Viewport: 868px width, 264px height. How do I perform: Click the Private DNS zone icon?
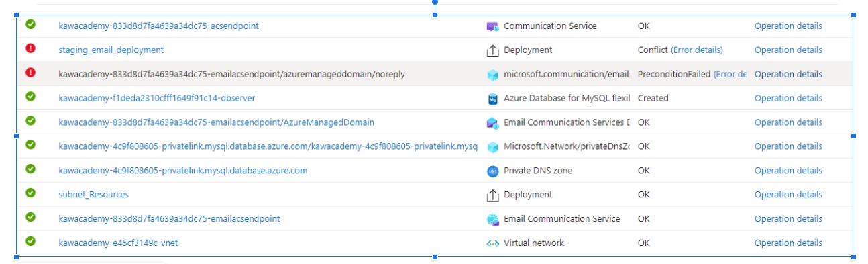coord(492,171)
